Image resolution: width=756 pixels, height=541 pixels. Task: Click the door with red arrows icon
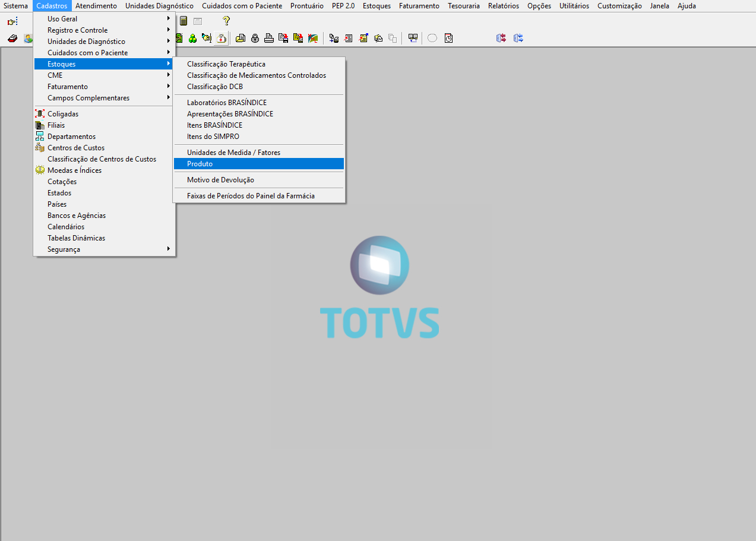(x=501, y=38)
